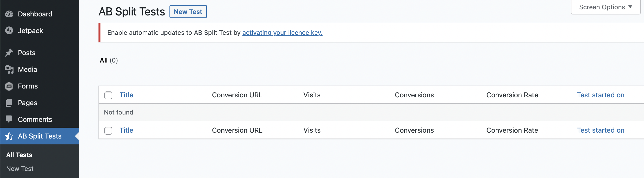Follow the activating your licence key link

(282, 33)
